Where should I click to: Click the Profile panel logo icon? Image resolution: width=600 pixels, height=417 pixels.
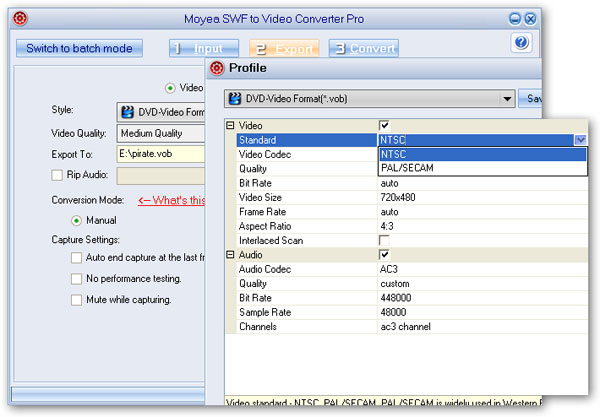tap(217, 68)
